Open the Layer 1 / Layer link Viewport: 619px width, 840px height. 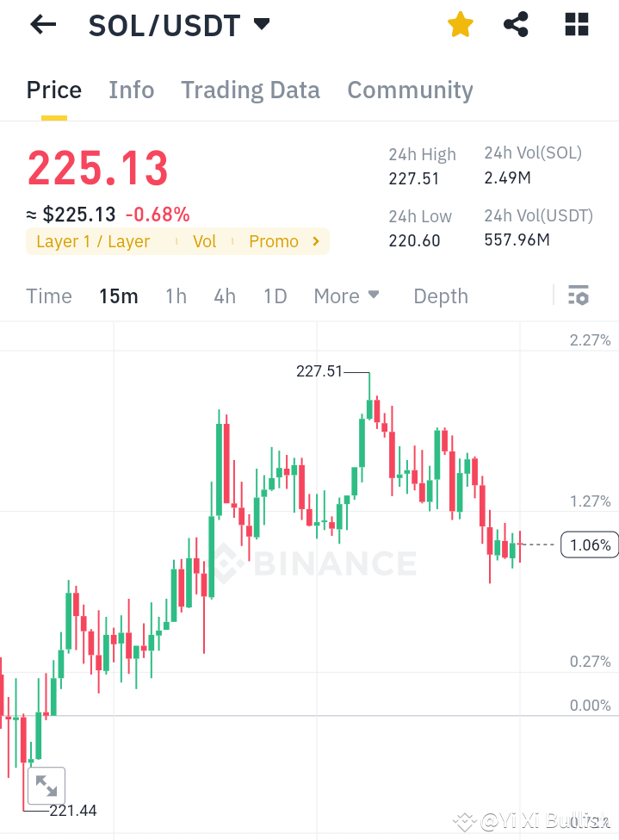[x=92, y=242]
